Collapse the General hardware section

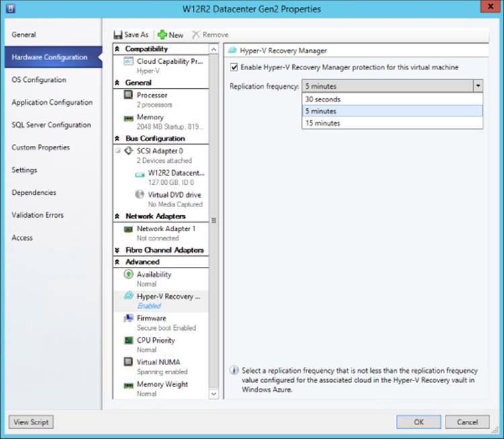tap(118, 83)
